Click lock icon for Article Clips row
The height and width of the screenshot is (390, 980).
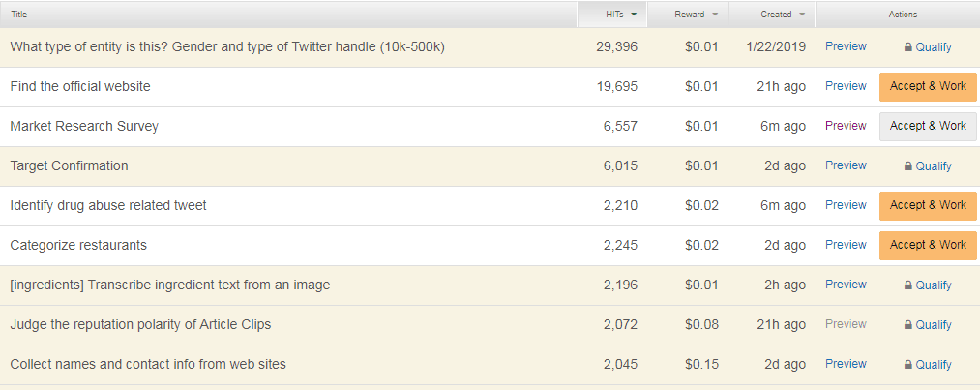908,325
